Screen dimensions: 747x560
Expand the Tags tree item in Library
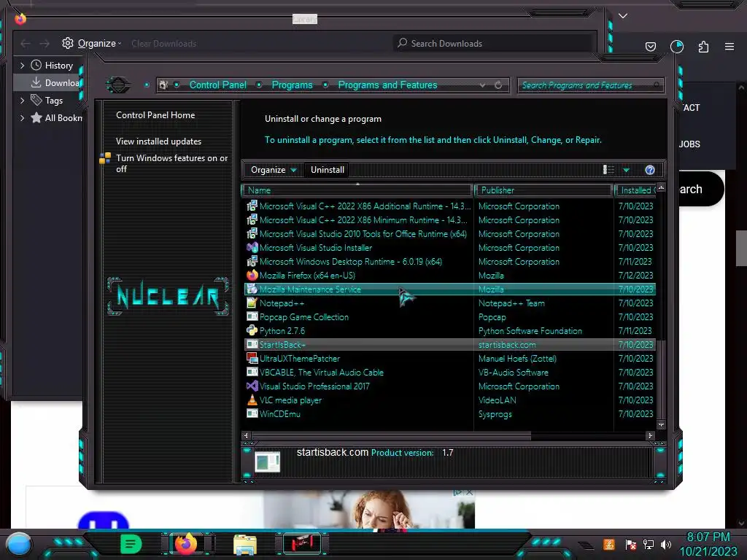coord(22,101)
